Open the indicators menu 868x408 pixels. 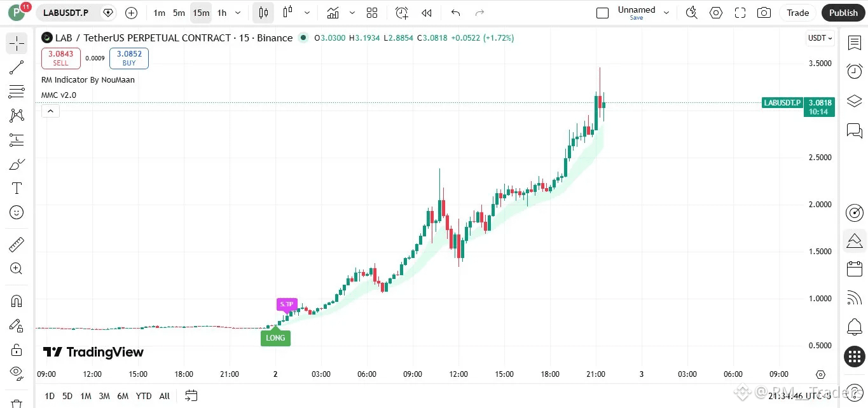click(333, 13)
